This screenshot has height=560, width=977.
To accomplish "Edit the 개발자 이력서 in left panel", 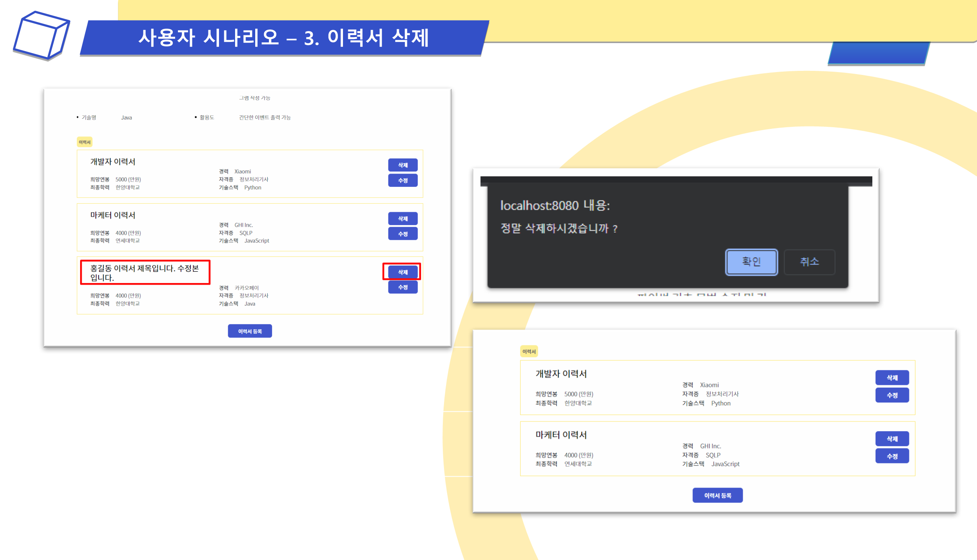I will click(x=402, y=180).
